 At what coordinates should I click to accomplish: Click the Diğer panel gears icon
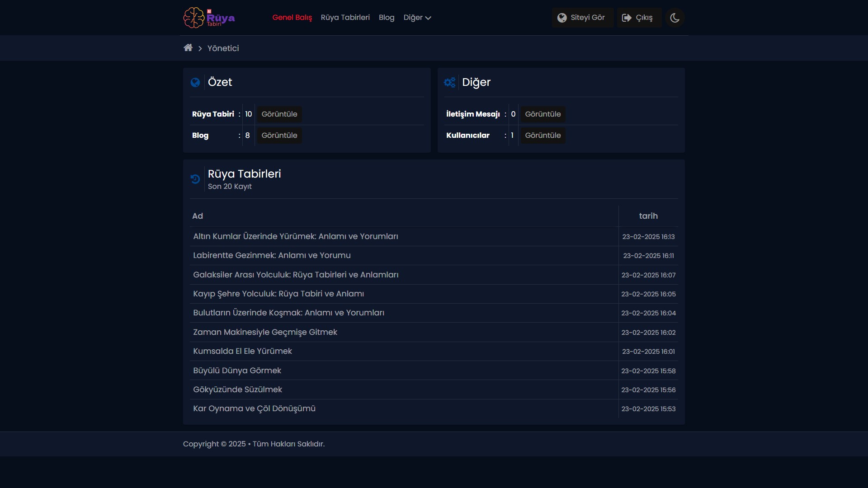click(x=450, y=82)
